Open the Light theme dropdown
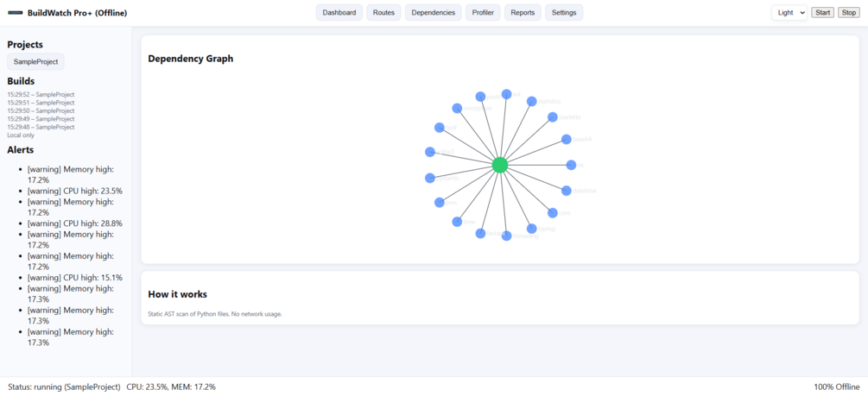The image size is (868, 396). coord(789,13)
